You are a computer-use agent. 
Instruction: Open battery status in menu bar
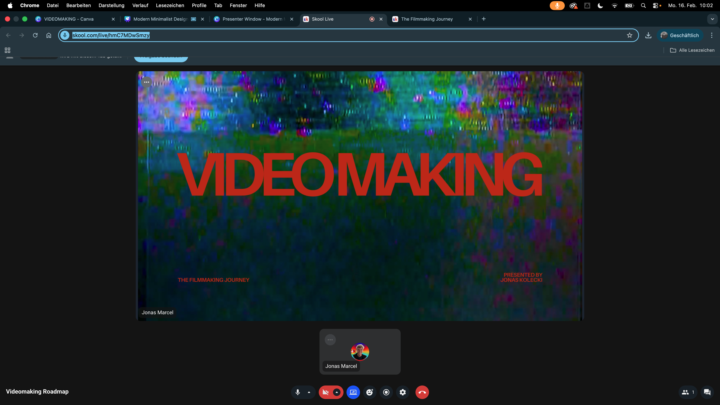(629, 6)
